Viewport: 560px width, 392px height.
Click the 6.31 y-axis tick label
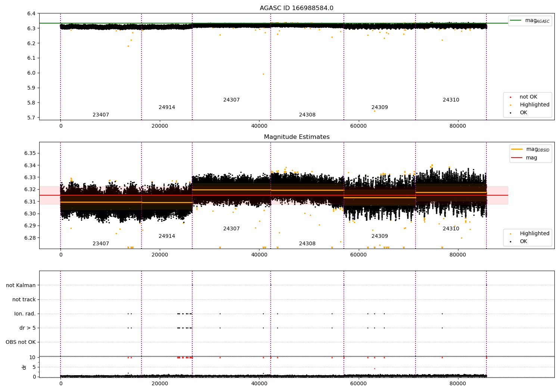point(30,202)
